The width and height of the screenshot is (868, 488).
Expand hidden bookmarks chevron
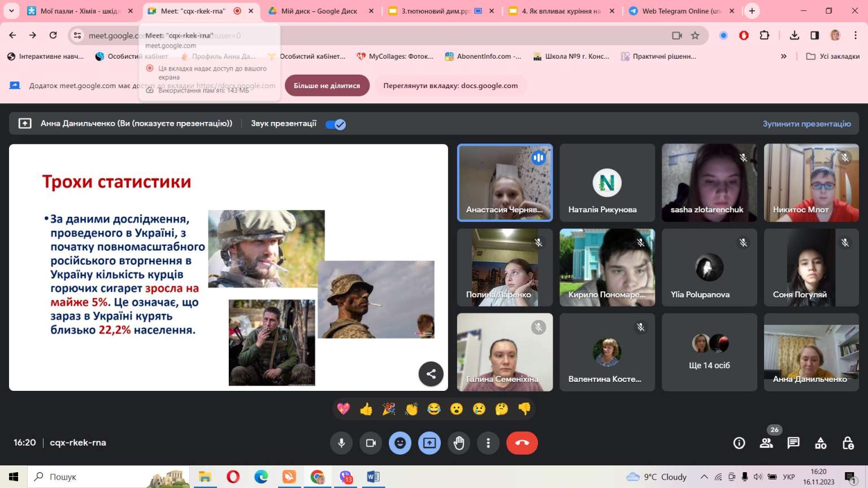pos(783,56)
